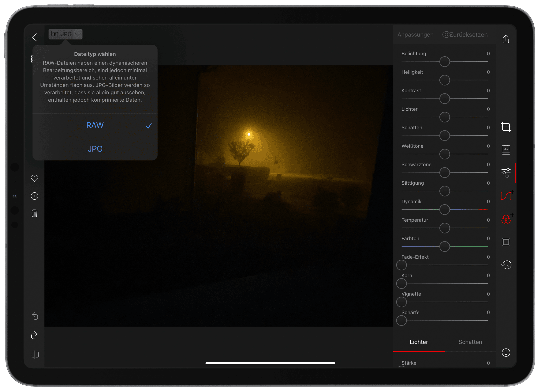Favorite the photo with heart icon

(35, 179)
